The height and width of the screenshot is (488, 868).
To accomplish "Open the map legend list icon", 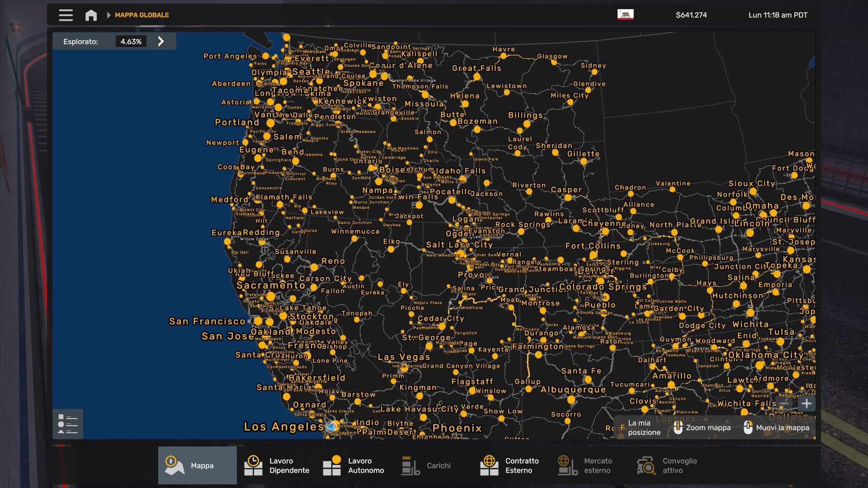I will coord(68,424).
